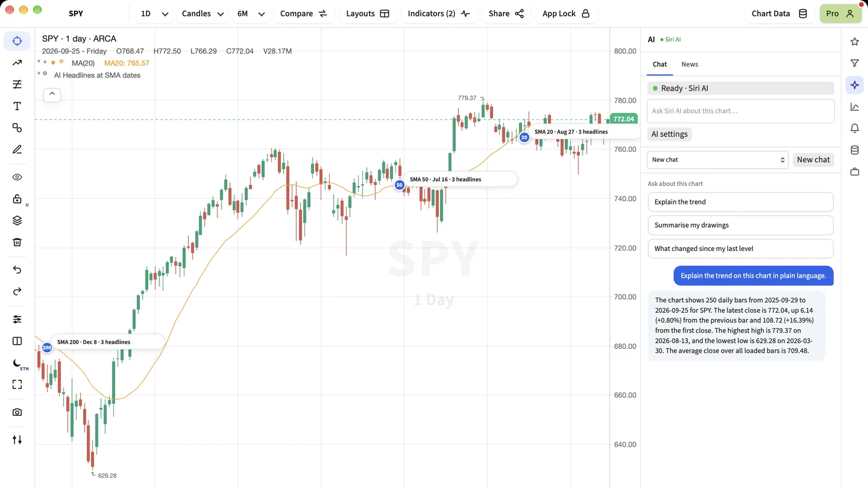Open the AI sparkle panel icon
868x488 pixels.
pos(854,85)
